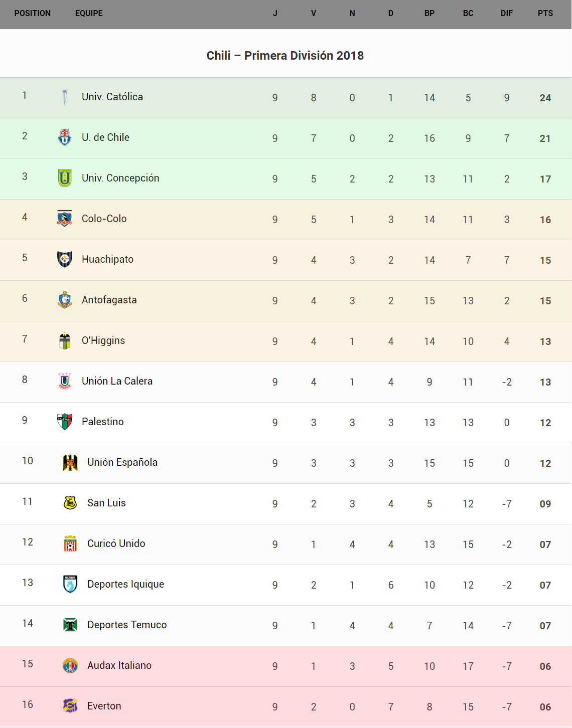The width and height of the screenshot is (572, 728).
Task: Open the Univ. Concepción team name
Action: coord(120,178)
